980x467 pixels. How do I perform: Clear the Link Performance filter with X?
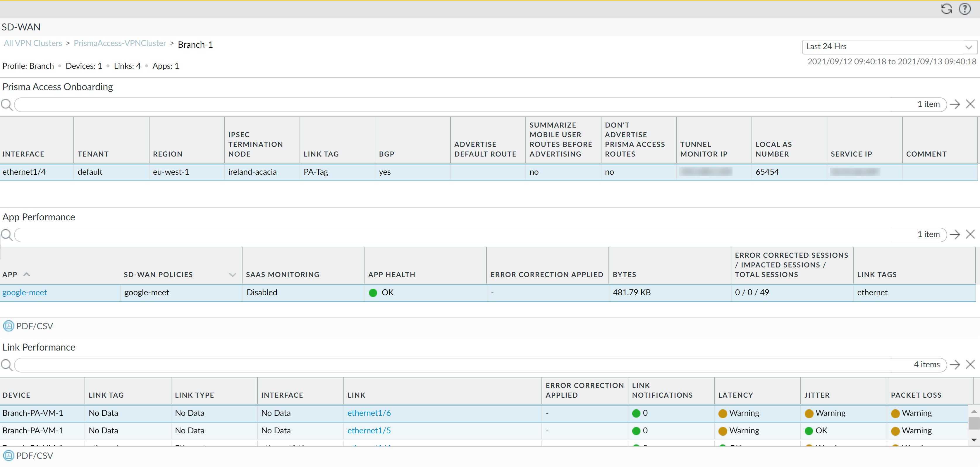point(970,365)
